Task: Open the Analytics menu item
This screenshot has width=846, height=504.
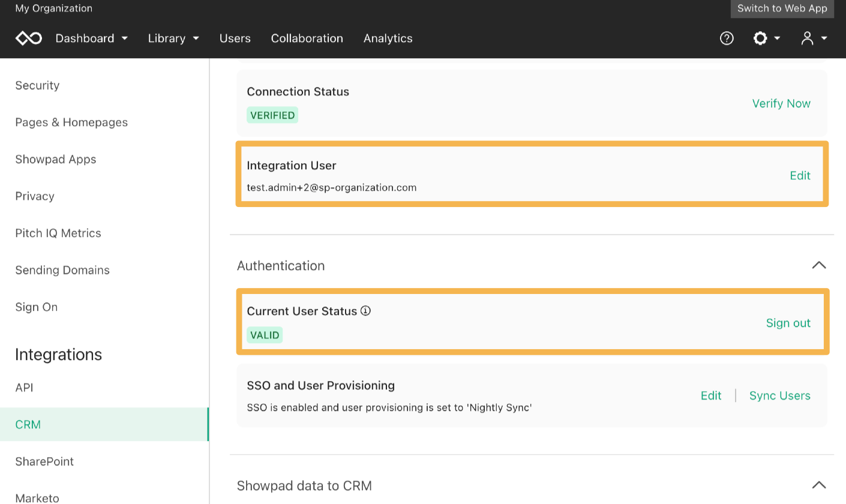Action: tap(388, 38)
